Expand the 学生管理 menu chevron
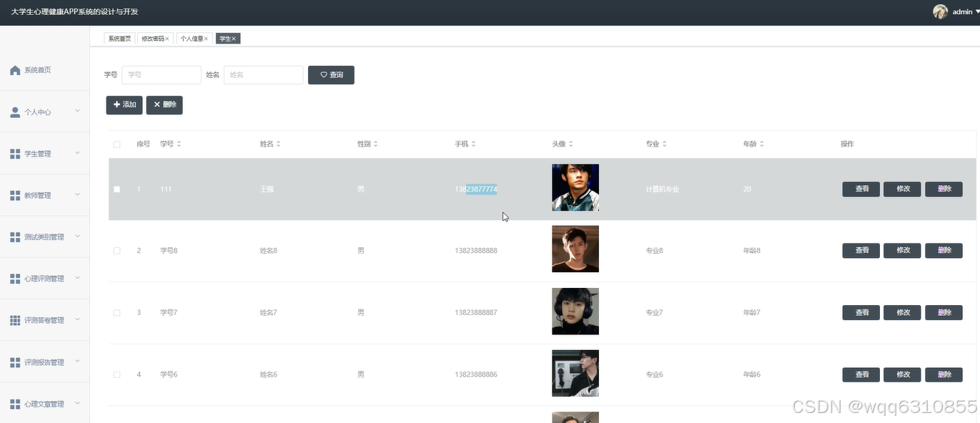 (77, 153)
